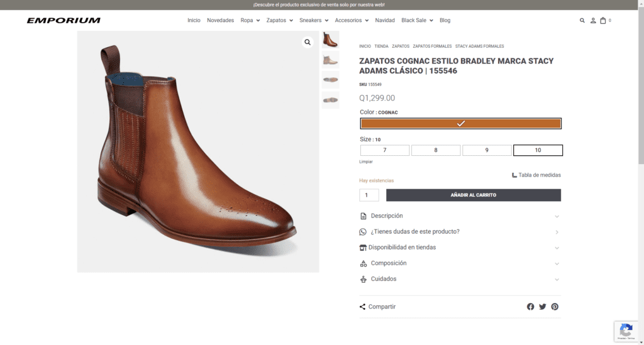
Task: Click the store icon for Disponibilidad en tiendas
Action: 363,248
